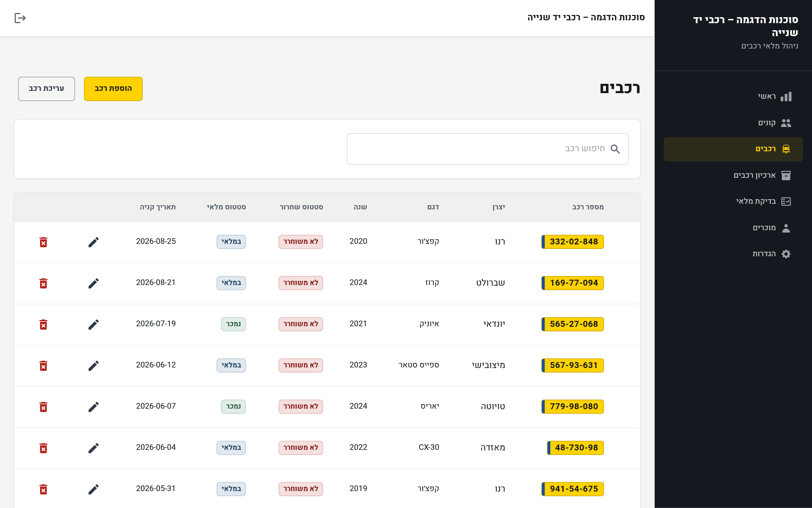Click נמכר badge in row 565-27-068
Image resolution: width=812 pixels, height=508 pixels.
[x=233, y=324]
